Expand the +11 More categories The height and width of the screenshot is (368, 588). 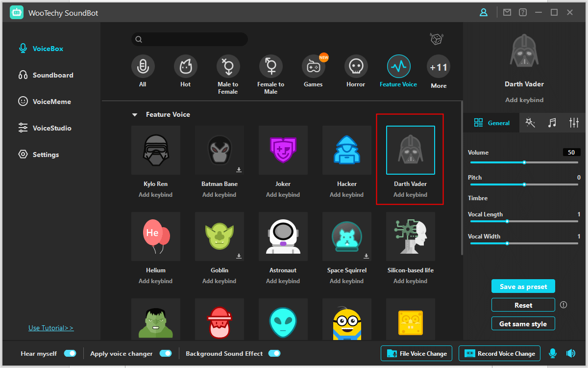pos(439,67)
